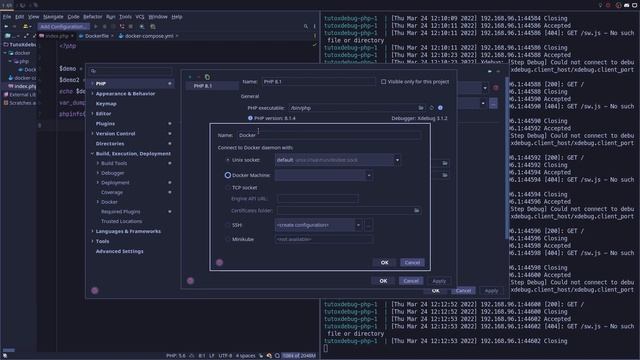The width and height of the screenshot is (640, 360).
Task: Open help in the Docker dialog
Action: coord(220,262)
